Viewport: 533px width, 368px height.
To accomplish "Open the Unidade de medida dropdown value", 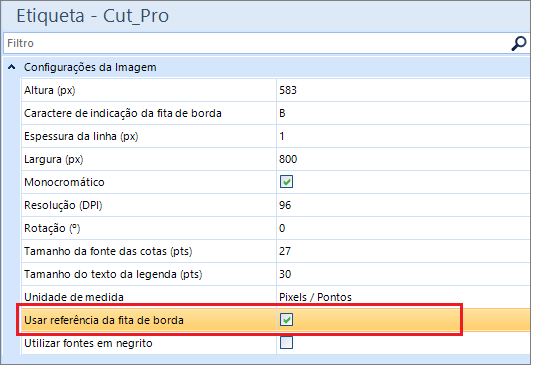I will pos(404,297).
